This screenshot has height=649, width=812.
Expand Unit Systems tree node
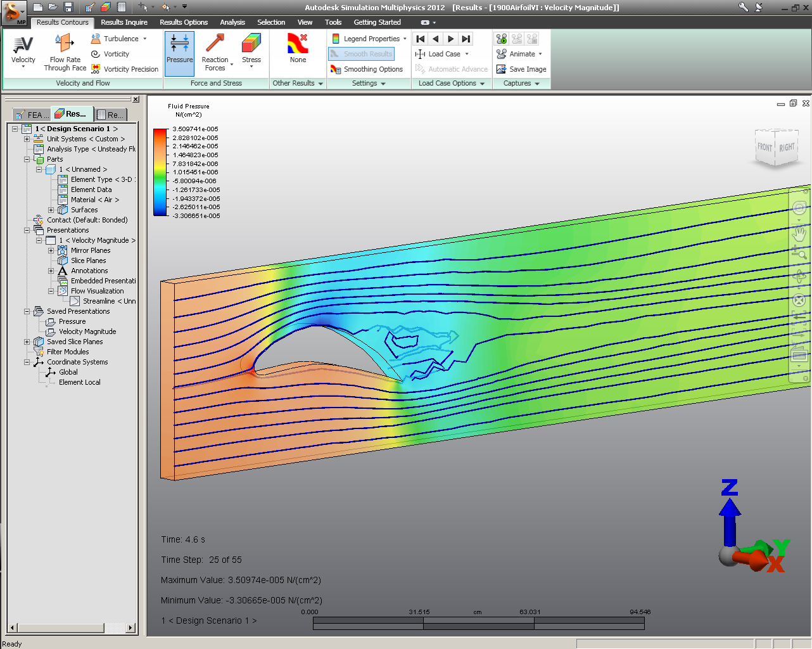[x=27, y=139]
